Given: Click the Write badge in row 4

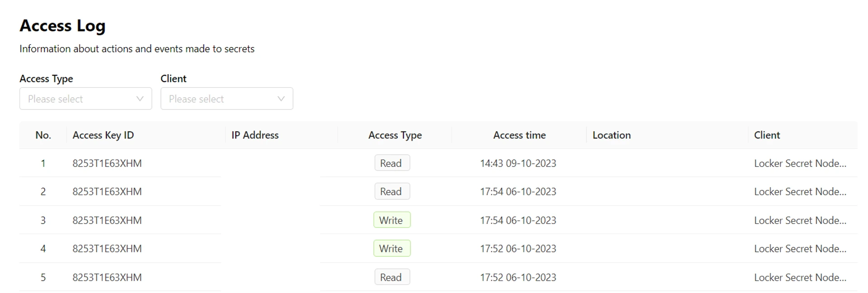Looking at the screenshot, I should 392,248.
